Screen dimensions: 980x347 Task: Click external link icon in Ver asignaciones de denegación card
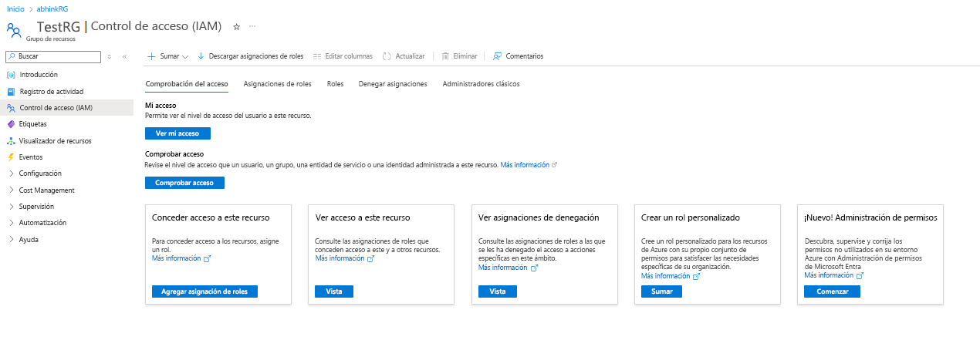534,268
